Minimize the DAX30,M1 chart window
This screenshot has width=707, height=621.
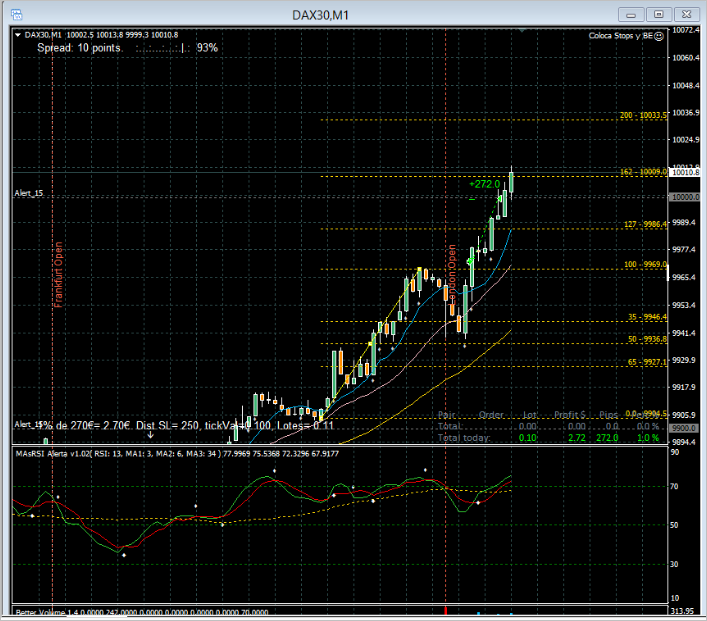(x=632, y=14)
